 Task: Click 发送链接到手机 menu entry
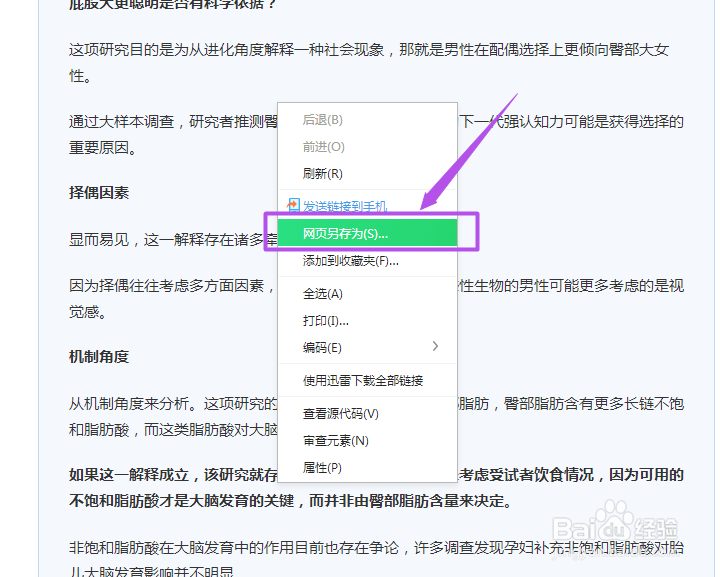[x=367, y=206]
